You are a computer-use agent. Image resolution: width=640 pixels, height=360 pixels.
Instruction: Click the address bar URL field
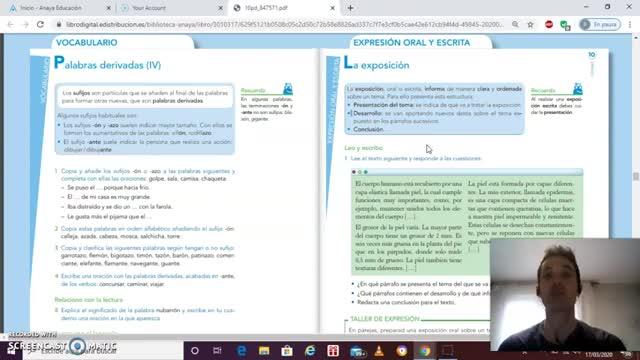click(x=285, y=24)
